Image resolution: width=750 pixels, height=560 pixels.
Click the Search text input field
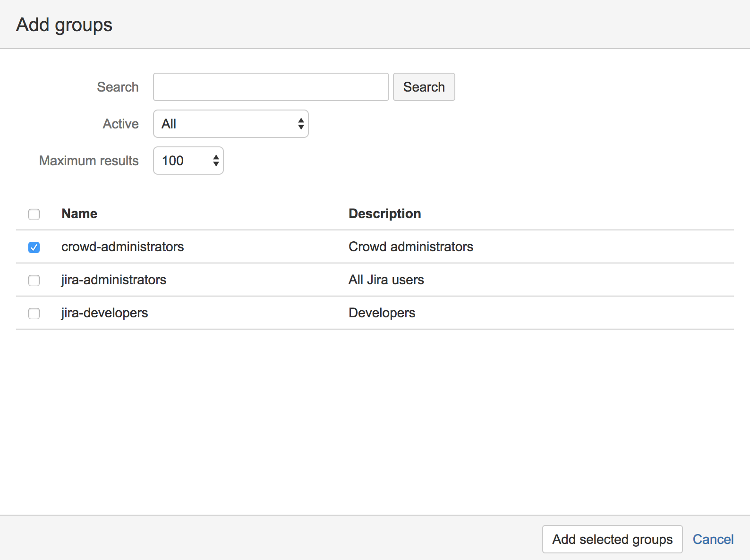(271, 87)
